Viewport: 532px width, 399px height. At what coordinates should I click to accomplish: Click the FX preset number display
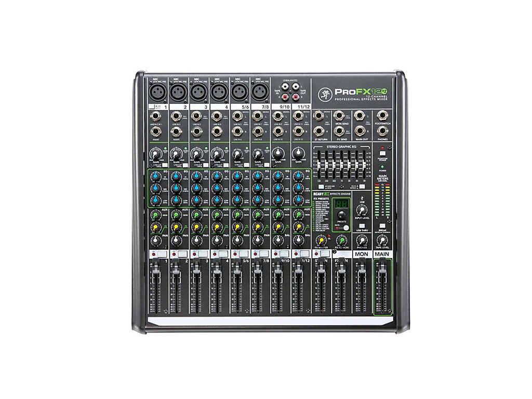[x=341, y=204]
